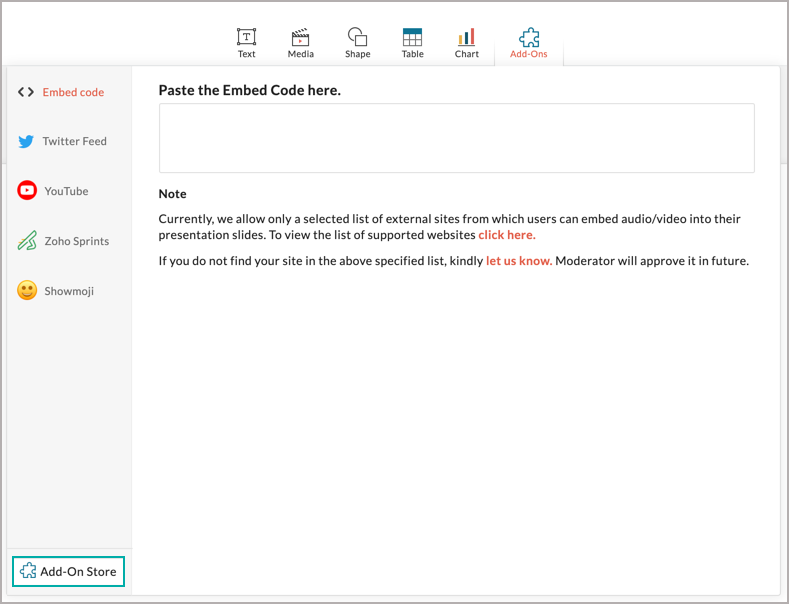Click the Twitter bird icon
This screenshot has width=789, height=604.
point(26,141)
